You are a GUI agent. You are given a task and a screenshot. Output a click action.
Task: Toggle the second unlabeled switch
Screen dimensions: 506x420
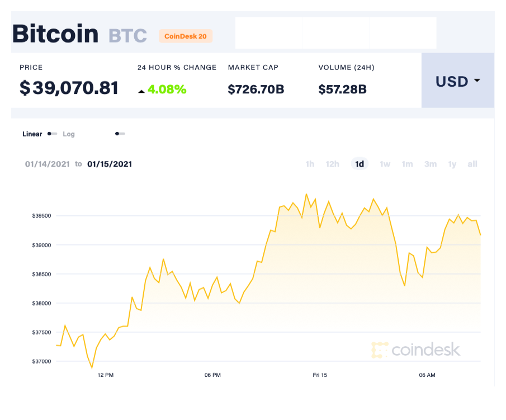point(120,134)
